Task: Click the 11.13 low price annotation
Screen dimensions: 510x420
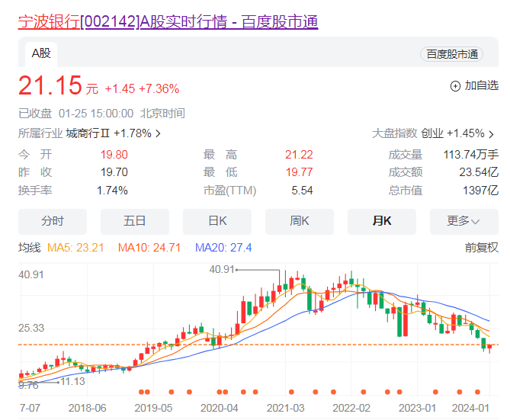Action: pyautogui.click(x=72, y=381)
